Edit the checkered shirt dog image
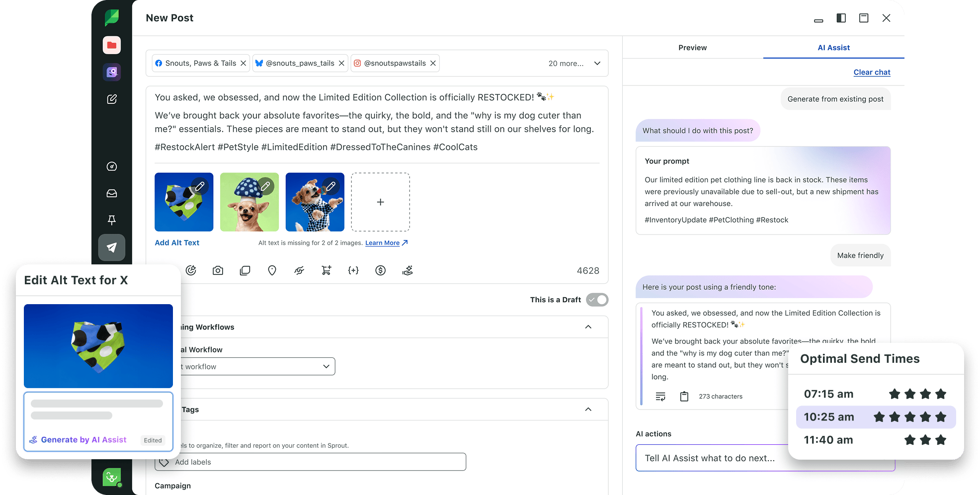 [331, 186]
